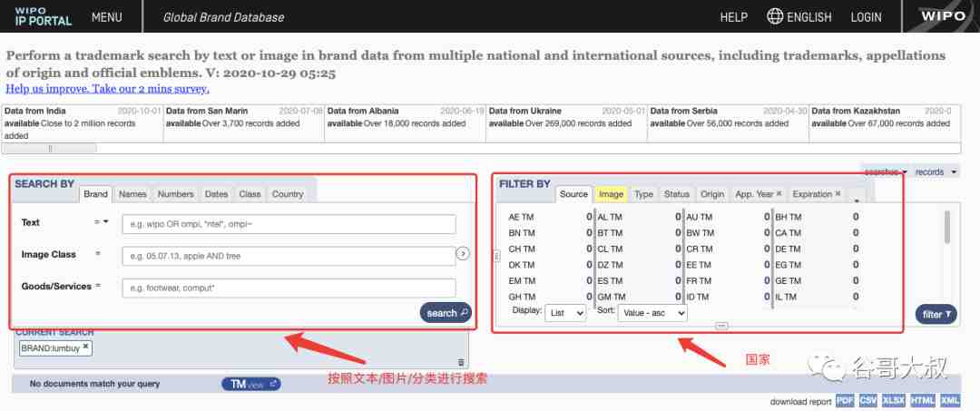Click the Image Class input field

(x=289, y=256)
